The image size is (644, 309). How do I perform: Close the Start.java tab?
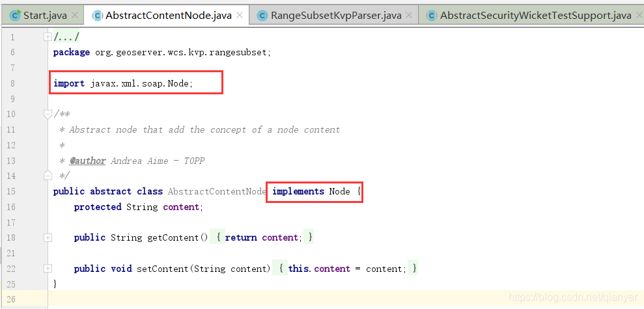(x=75, y=16)
